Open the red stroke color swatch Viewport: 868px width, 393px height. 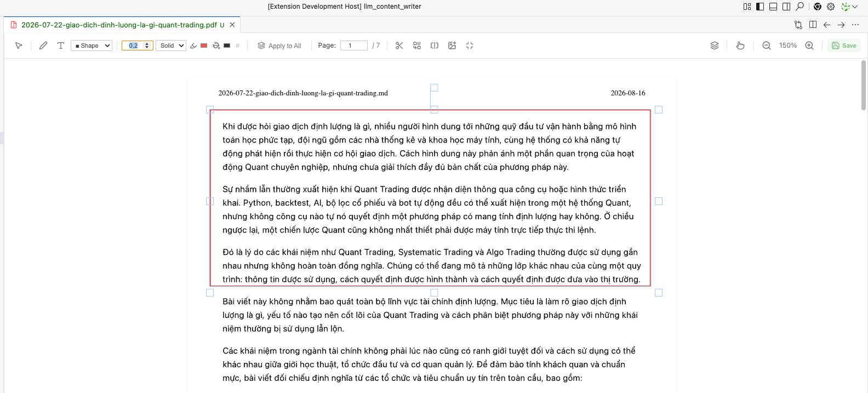point(204,45)
